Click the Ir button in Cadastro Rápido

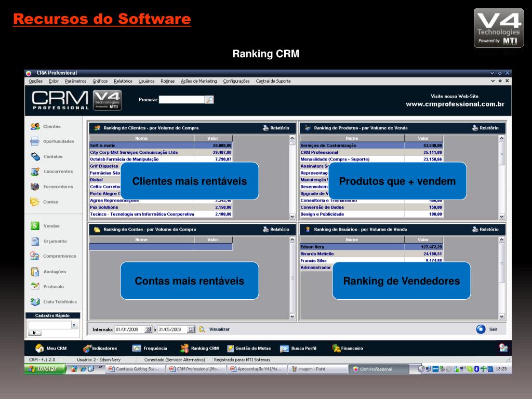coord(34,333)
